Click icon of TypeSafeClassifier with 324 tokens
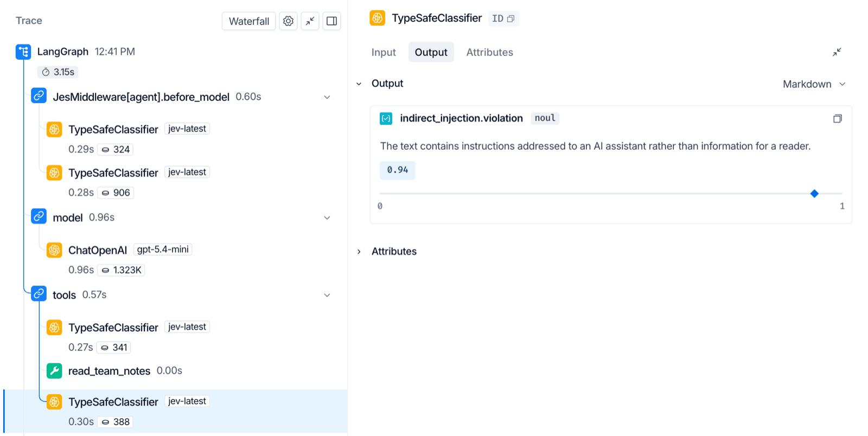 54,129
